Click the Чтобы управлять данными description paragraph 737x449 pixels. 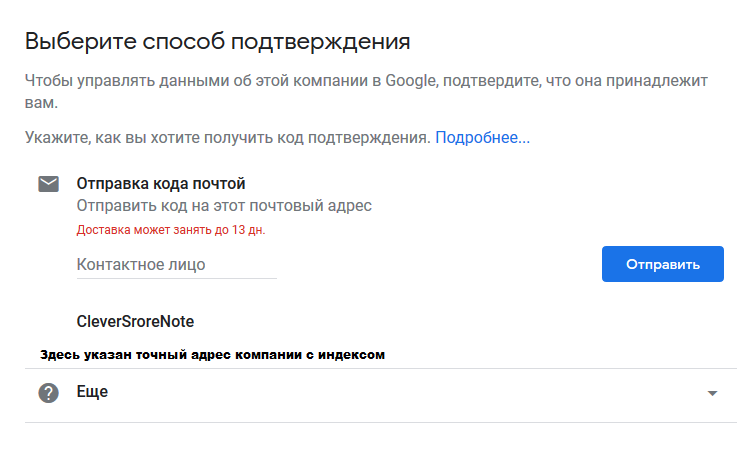[x=366, y=79]
